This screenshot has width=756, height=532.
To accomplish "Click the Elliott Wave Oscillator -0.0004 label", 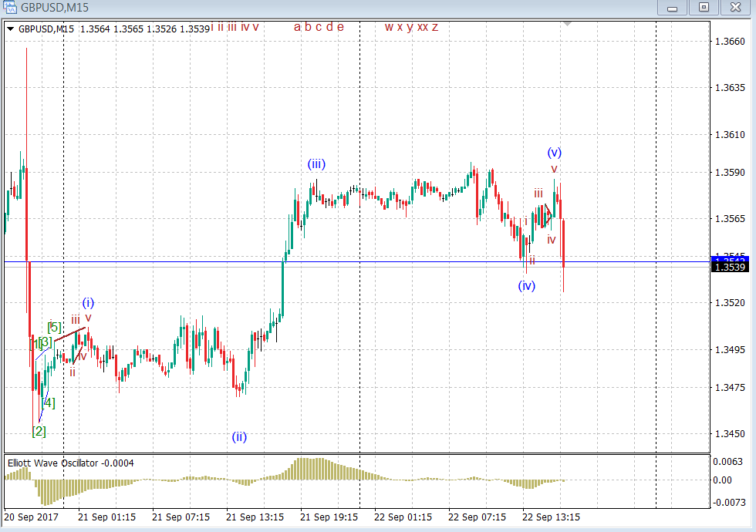I will click(71, 463).
